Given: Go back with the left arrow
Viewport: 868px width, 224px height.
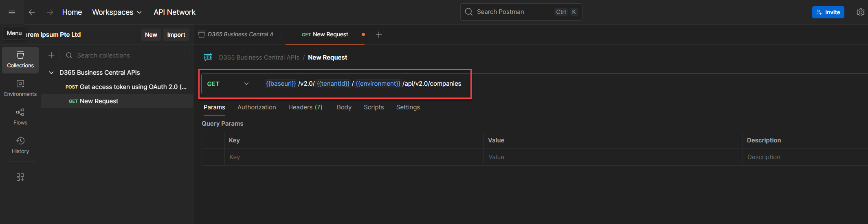Looking at the screenshot, I should coord(32,12).
